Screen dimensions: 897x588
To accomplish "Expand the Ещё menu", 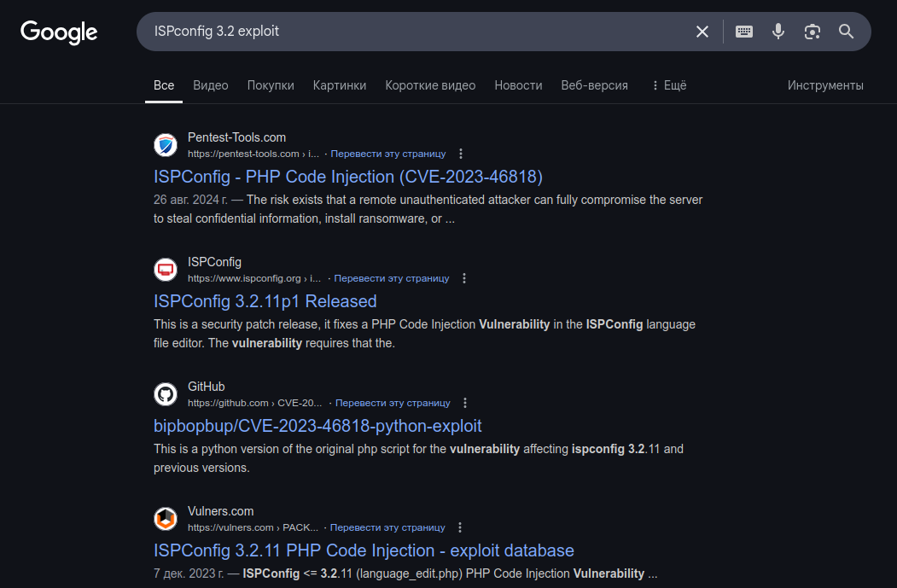I will (669, 85).
